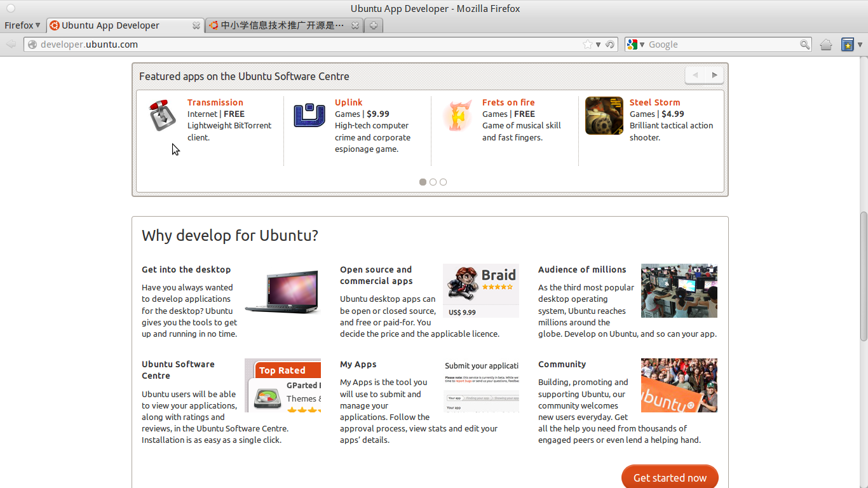
Task: Open the Uplink game icon
Action: 309,115
